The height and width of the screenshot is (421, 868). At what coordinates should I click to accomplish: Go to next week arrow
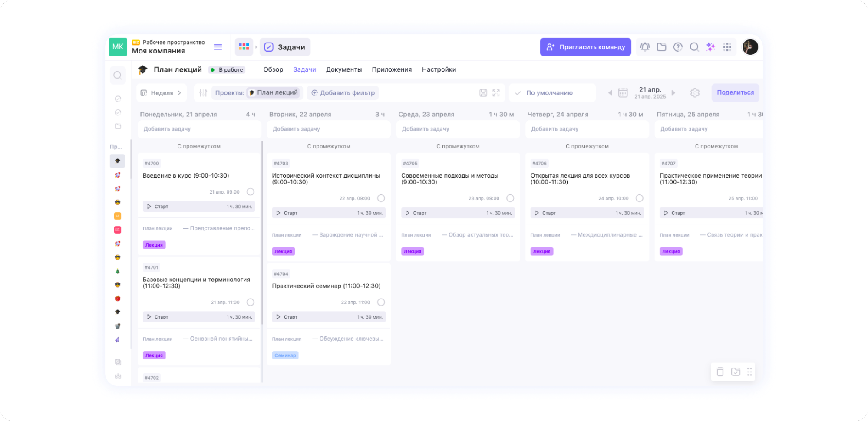[673, 93]
